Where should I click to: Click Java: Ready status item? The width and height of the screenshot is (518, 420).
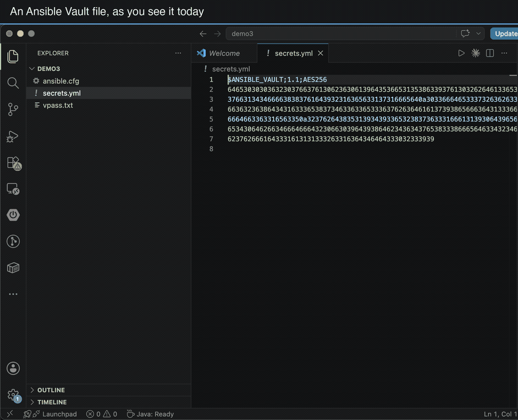tap(150, 414)
